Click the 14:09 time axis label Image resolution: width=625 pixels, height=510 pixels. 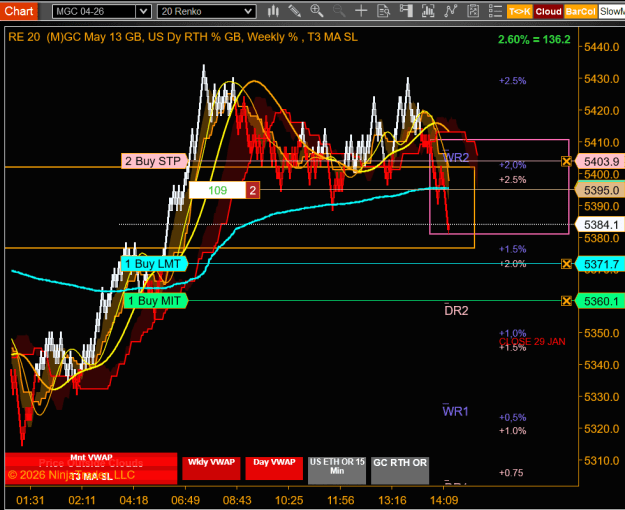(444, 500)
